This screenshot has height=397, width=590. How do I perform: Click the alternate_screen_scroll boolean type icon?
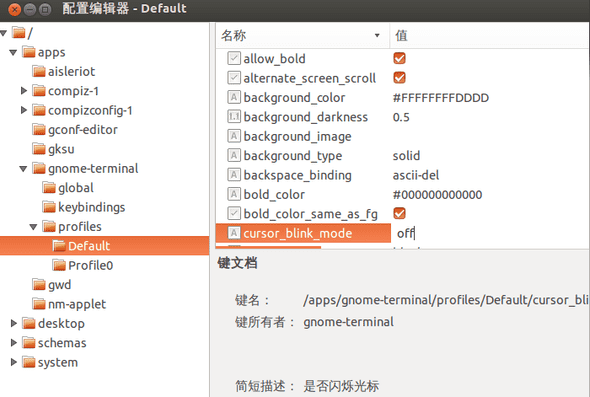[234, 78]
